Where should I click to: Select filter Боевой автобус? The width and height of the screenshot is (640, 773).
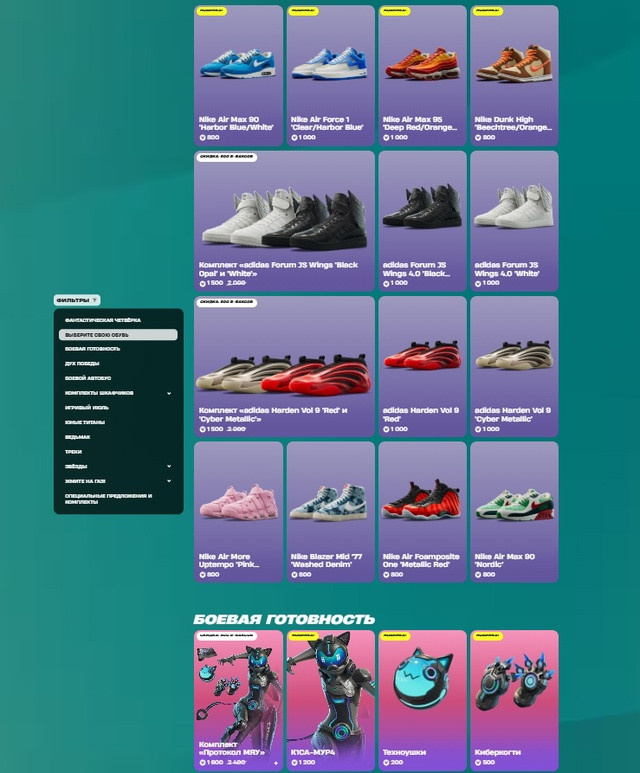88,378
